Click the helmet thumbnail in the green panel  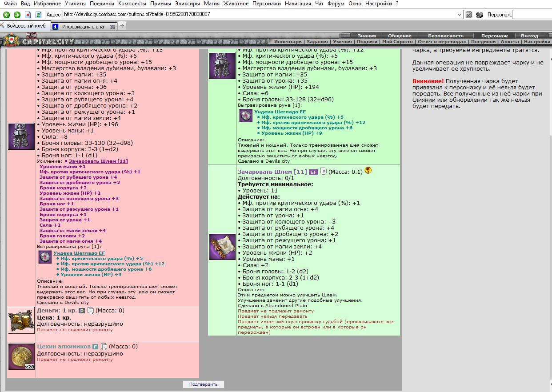click(222, 66)
